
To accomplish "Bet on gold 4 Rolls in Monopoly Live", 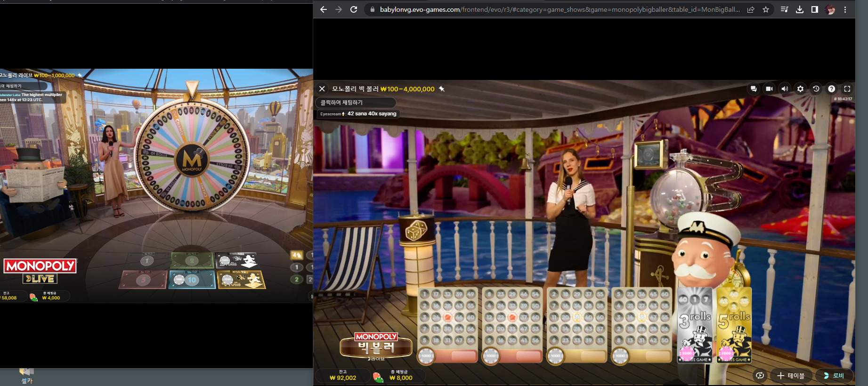I will tap(242, 280).
